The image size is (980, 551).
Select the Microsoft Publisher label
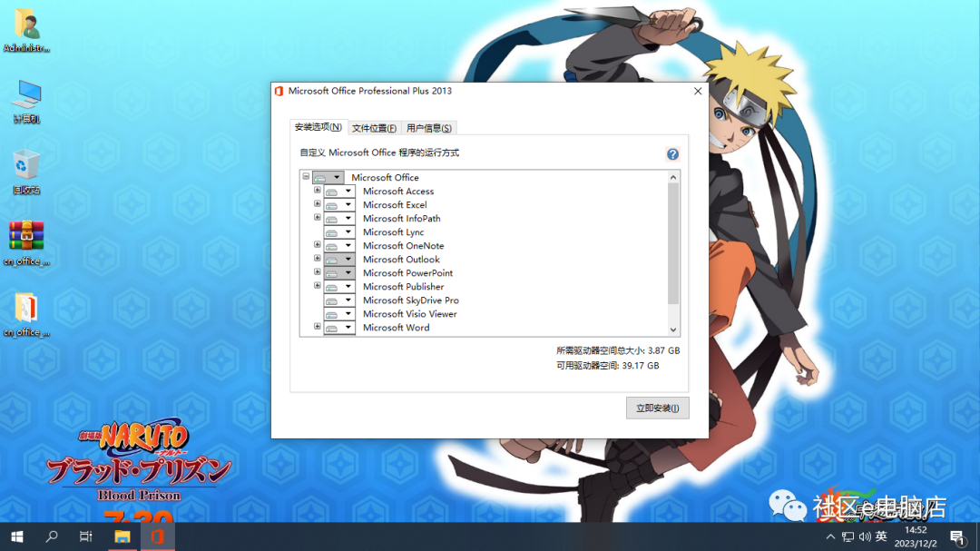click(x=404, y=287)
